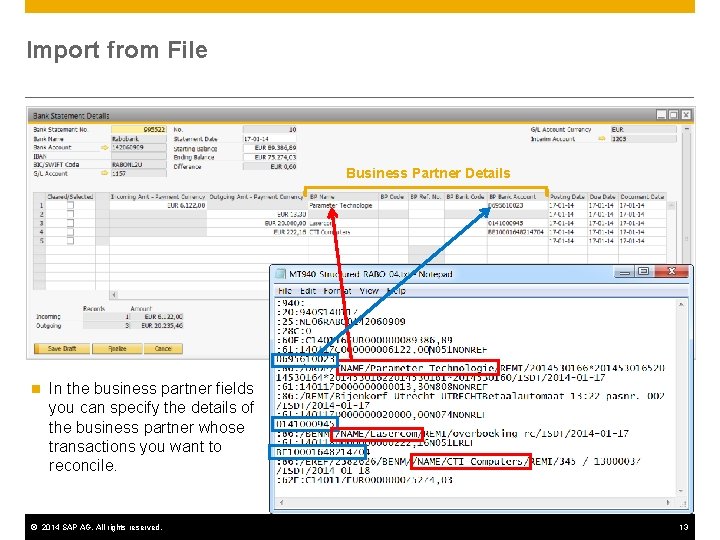Tick the Cleared checkbox in row 2
Screen dimensions: 720x540
pyautogui.click(x=70, y=214)
